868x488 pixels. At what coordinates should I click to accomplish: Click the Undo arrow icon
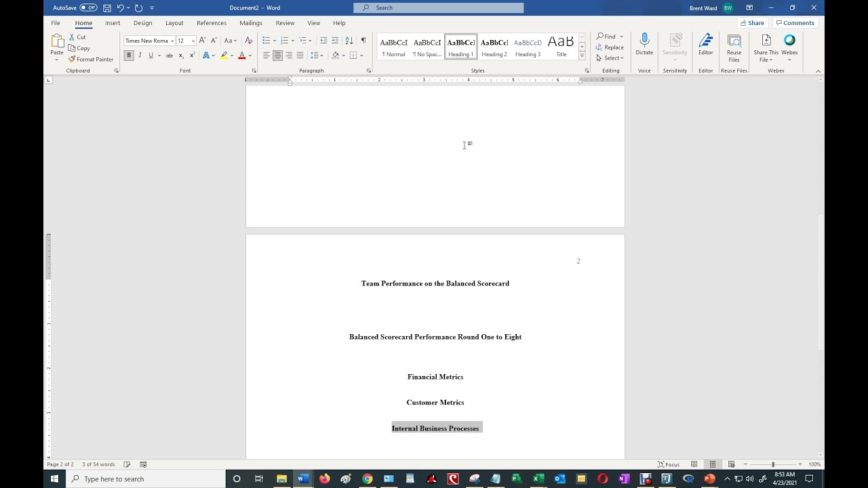click(x=120, y=8)
